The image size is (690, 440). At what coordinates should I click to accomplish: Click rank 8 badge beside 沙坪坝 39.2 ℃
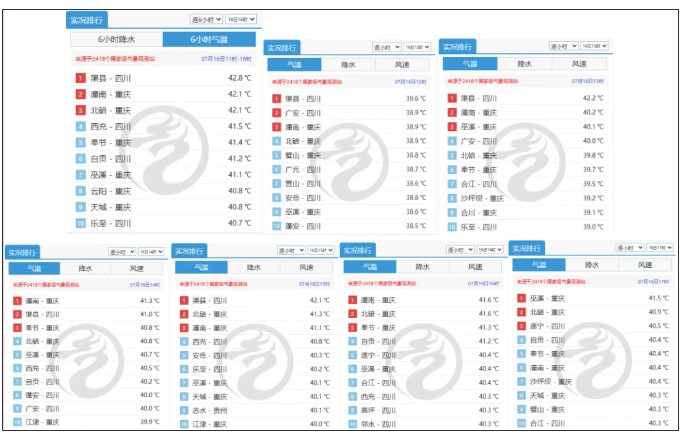(452, 198)
